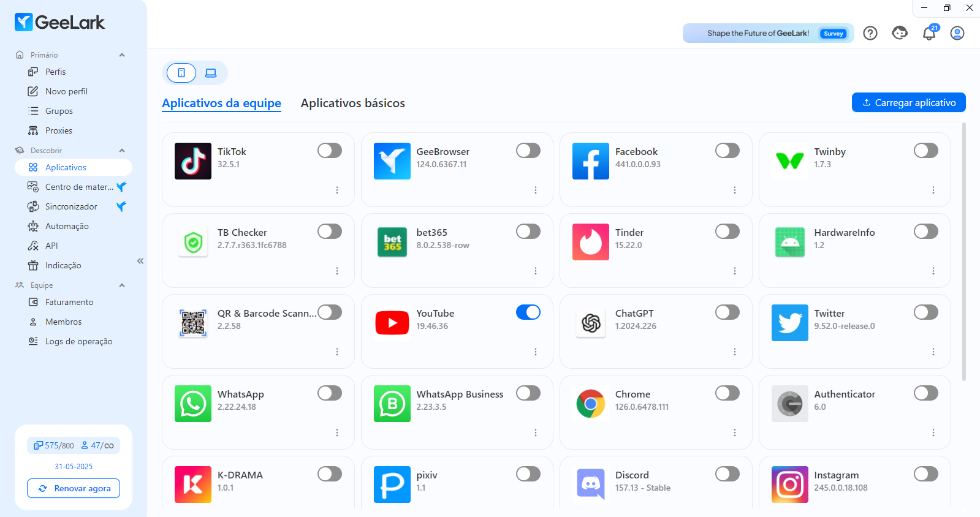Collapse the Primário sidebar section
980x517 pixels.
point(122,55)
